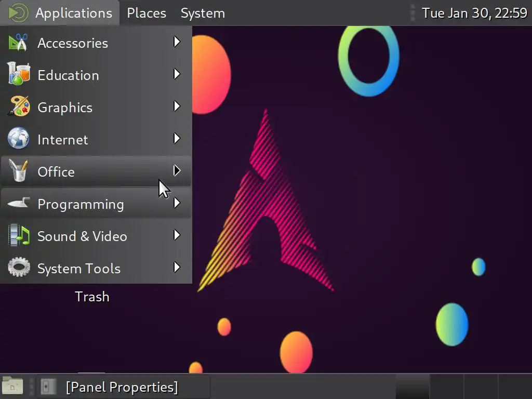Expand the Programming submenu arrow
Screen dimensions: 532x399
point(177,203)
